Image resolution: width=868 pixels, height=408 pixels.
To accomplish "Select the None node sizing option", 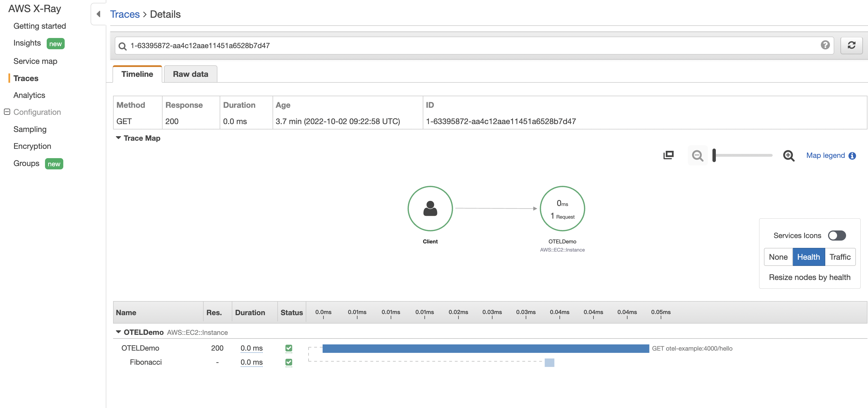I will (x=778, y=257).
